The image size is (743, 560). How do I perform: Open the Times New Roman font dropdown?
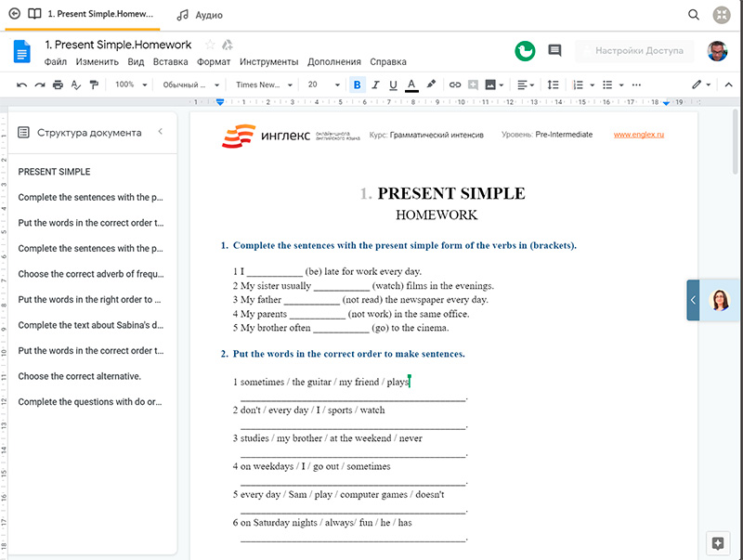(x=264, y=85)
